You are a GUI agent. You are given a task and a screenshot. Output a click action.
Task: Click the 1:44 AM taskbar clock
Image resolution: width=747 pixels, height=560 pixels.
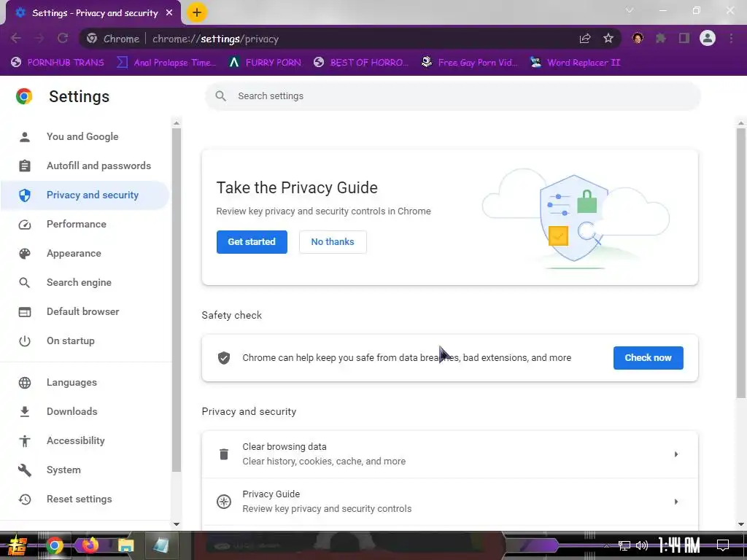[x=679, y=545]
